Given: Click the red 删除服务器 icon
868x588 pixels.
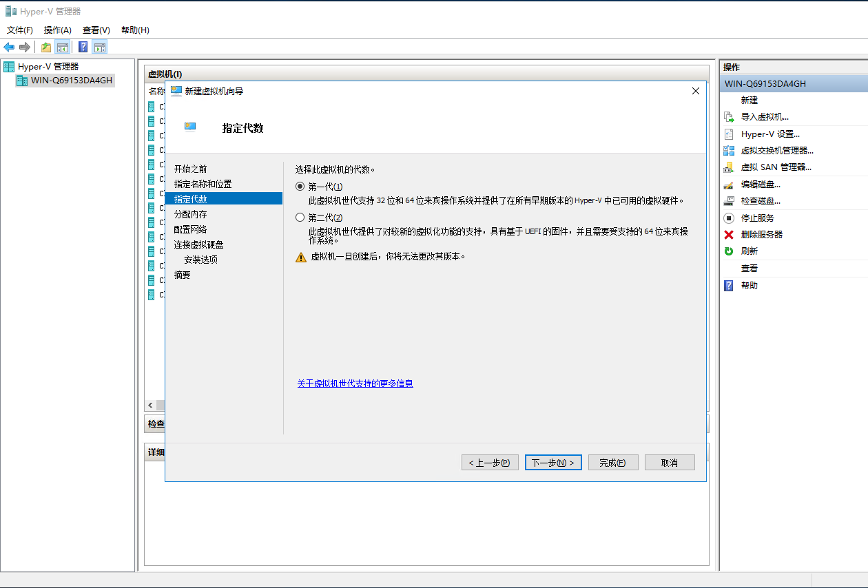Looking at the screenshot, I should [729, 234].
